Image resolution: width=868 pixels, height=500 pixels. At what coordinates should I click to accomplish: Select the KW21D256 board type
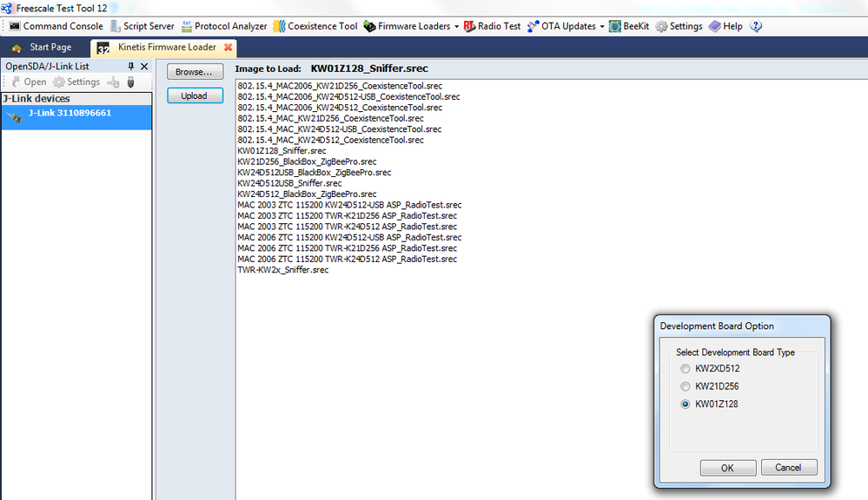coord(710,386)
